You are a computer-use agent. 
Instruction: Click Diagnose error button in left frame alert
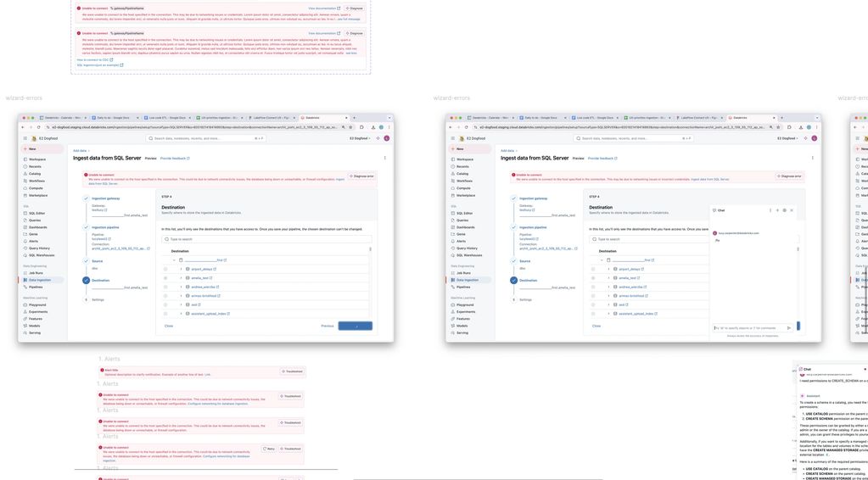point(361,176)
